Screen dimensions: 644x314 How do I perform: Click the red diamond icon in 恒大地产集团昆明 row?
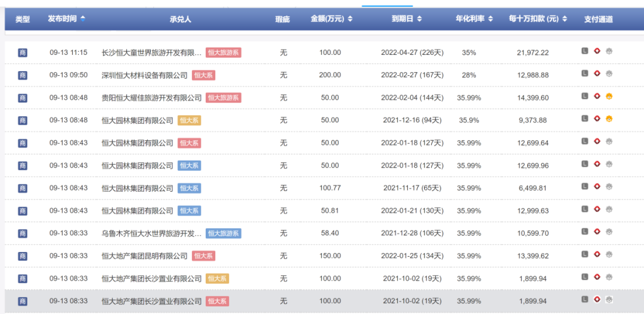(597, 254)
